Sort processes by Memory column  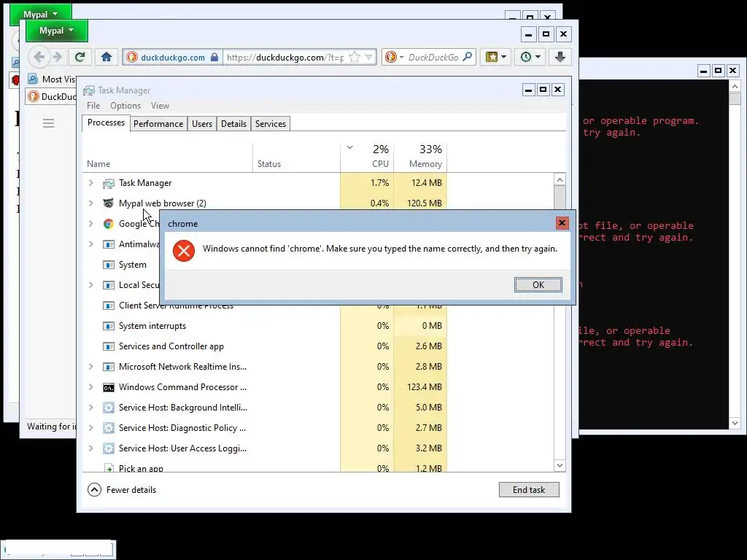(420, 157)
